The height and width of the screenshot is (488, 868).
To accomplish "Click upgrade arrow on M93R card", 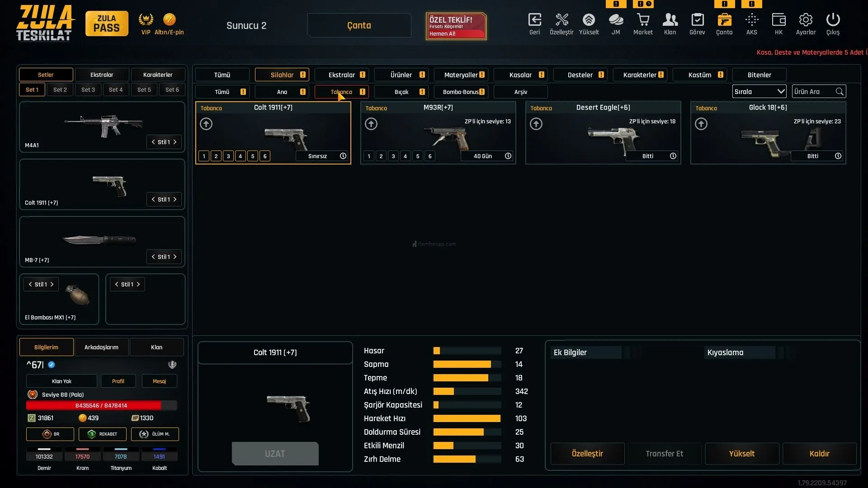I will [x=371, y=124].
